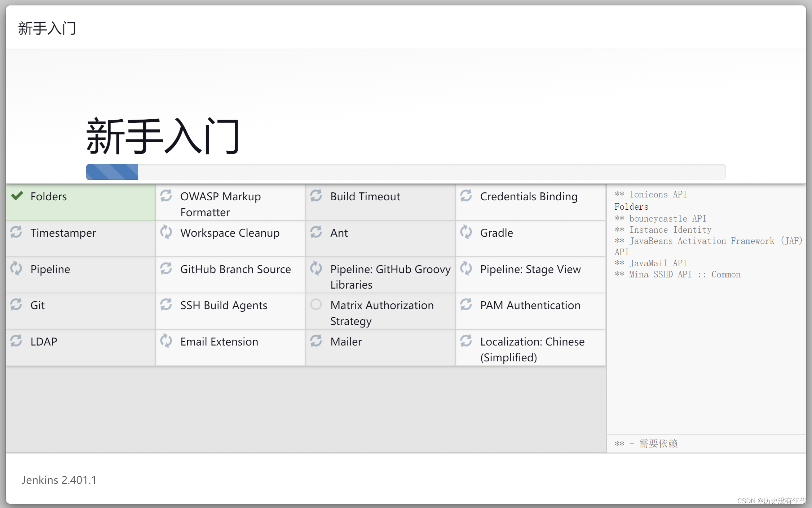Select the GitHub Branch Source plugin entry
This screenshot has height=508, width=812.
point(235,269)
